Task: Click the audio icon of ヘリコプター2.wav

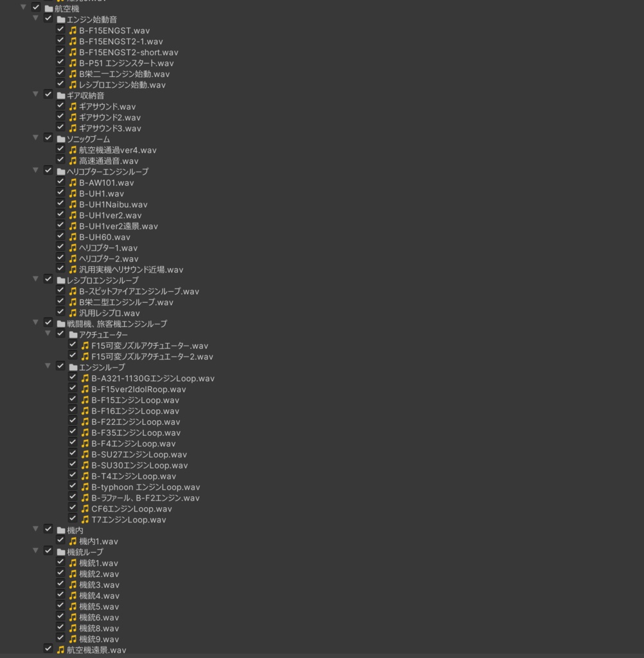Action: pos(73,258)
